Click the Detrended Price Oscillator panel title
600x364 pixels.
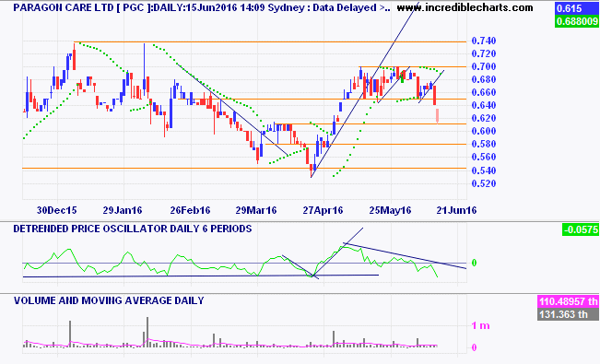pos(133,229)
